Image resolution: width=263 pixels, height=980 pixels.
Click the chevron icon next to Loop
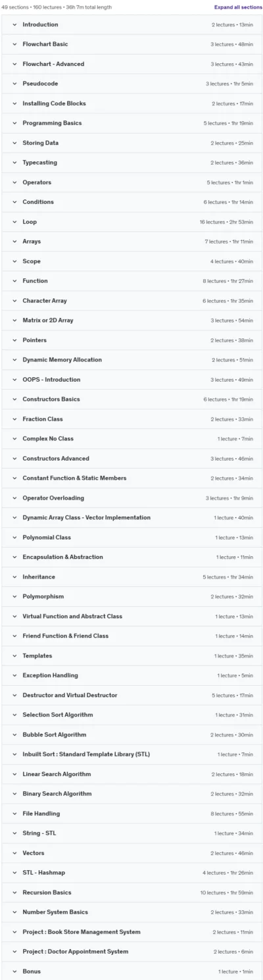14,222
